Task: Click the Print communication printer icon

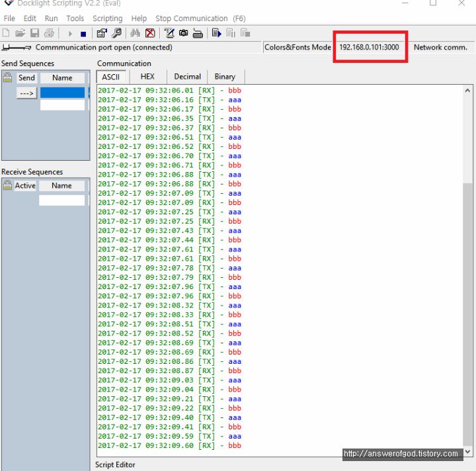Action: coord(49,33)
